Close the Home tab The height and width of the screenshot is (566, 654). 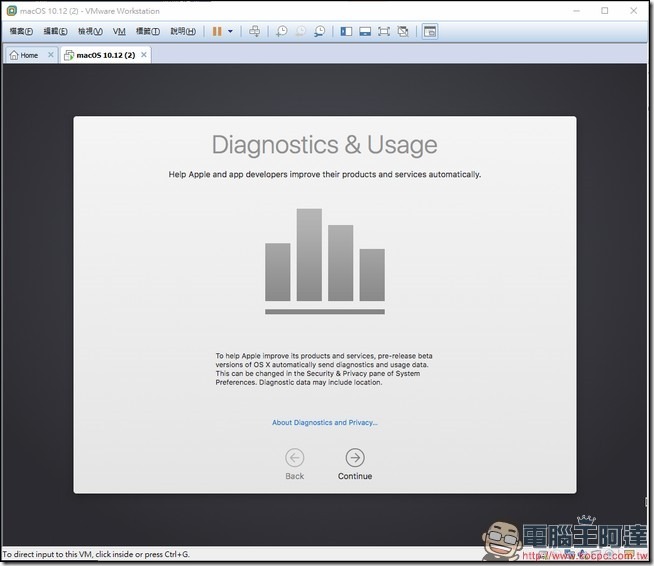coord(50,55)
